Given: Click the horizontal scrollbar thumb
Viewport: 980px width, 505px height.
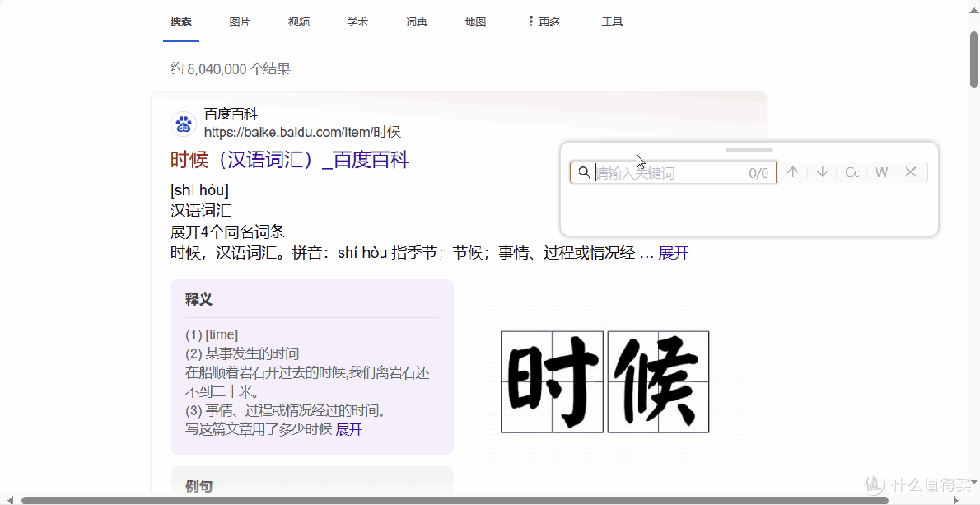Looking at the screenshot, I should click(x=455, y=500).
